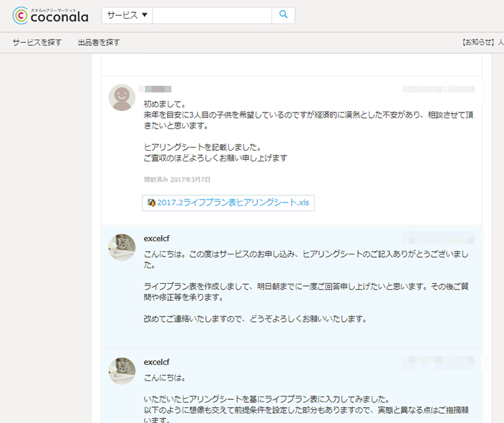Open the gray smiley avatar of first sender
504x423 pixels.
(x=122, y=97)
